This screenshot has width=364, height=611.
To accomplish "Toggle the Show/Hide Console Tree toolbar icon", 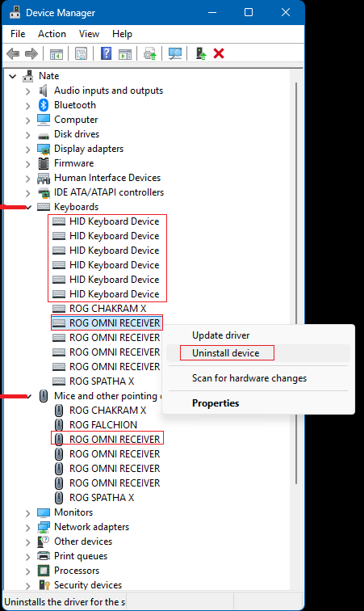I will point(56,54).
